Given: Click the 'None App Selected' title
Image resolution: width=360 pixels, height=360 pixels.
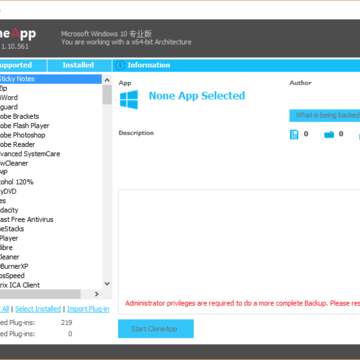Looking at the screenshot, I should pyautogui.click(x=197, y=96).
